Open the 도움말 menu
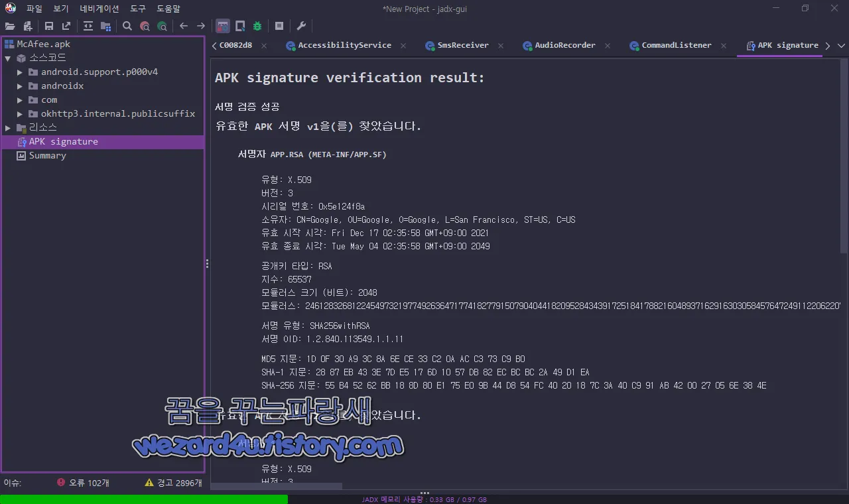 click(168, 9)
